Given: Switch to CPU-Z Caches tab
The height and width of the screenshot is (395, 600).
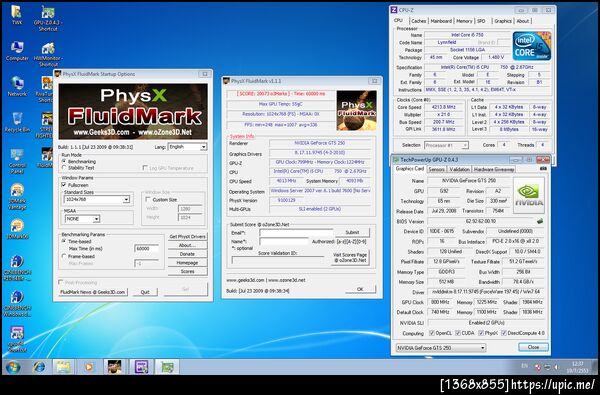Looking at the screenshot, I should pos(419,21).
